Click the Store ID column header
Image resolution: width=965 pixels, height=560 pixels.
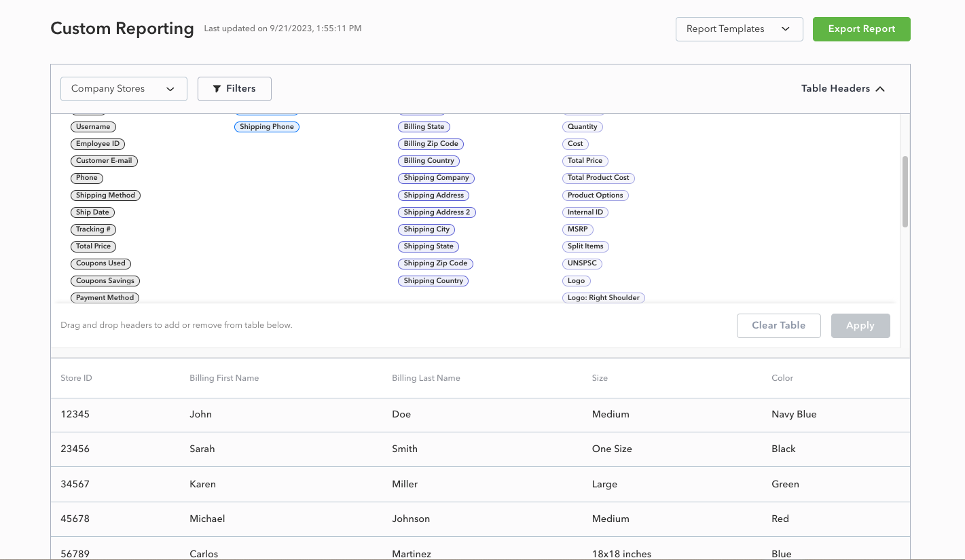(x=76, y=378)
